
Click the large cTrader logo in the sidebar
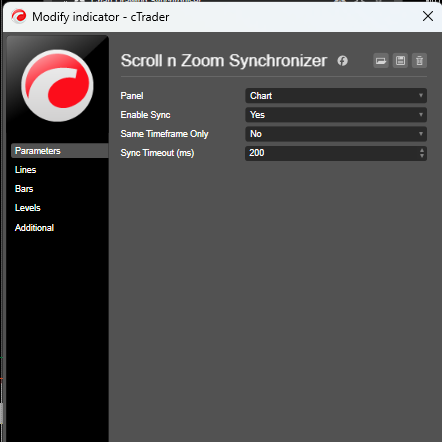tap(57, 85)
